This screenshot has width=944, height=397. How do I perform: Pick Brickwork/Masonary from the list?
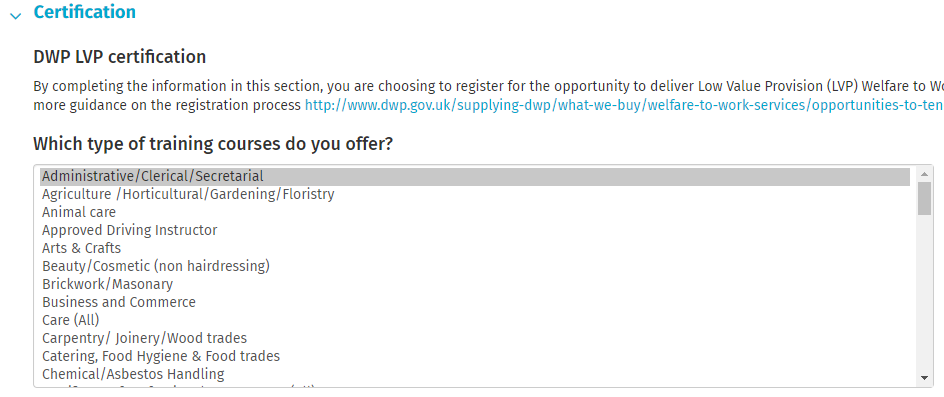pyautogui.click(x=475, y=284)
